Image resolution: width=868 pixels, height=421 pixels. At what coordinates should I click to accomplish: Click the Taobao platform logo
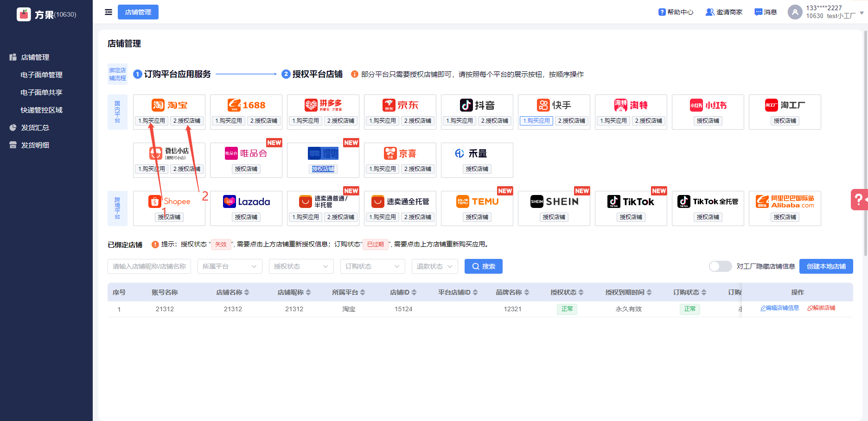pyautogui.click(x=169, y=105)
